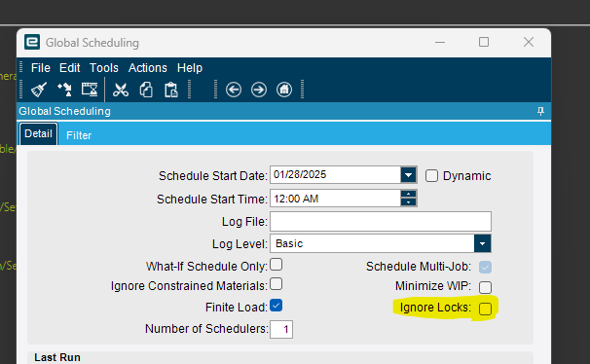Expand the Log Level dropdown
The image size is (590, 364).
pos(482,243)
